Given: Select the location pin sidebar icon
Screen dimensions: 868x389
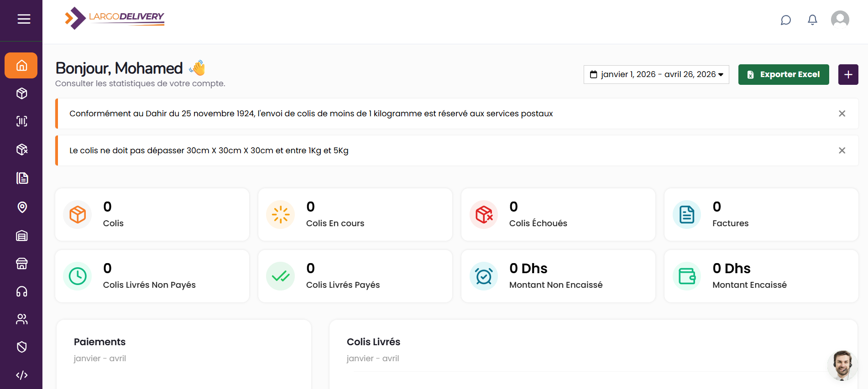Looking at the screenshot, I should click(x=21, y=207).
